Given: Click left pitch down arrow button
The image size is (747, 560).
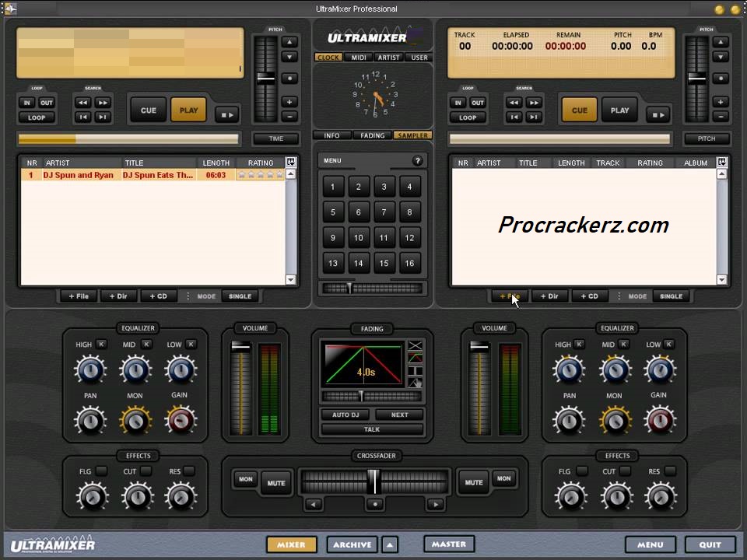Looking at the screenshot, I should (289, 57).
